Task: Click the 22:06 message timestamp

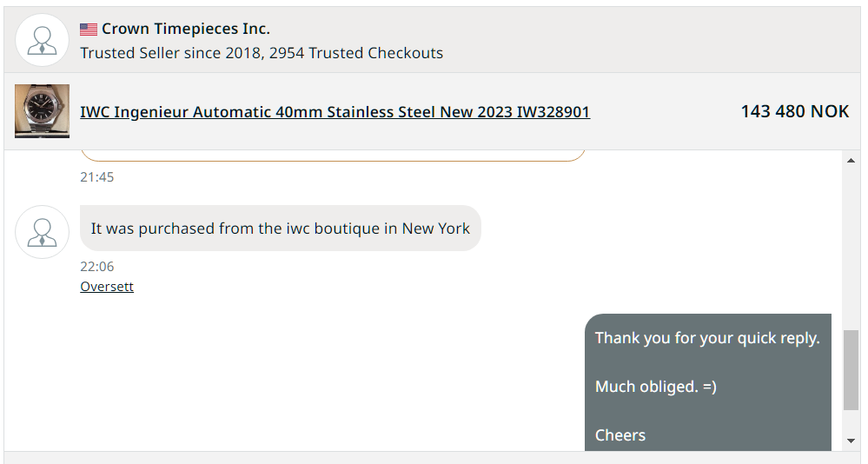Action: (x=97, y=267)
